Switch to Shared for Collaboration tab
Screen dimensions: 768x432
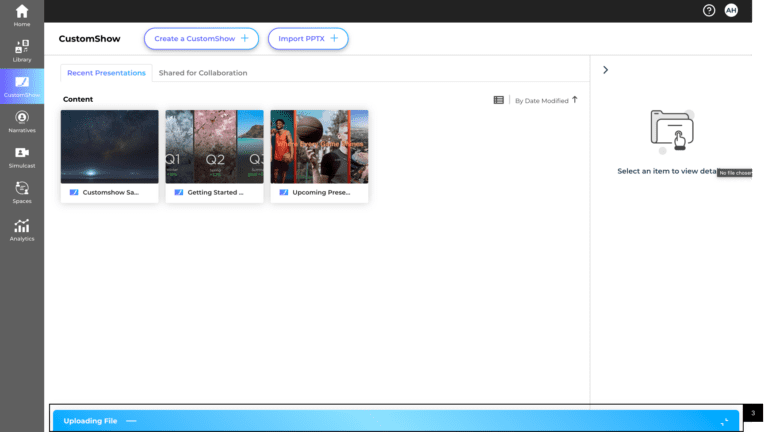tap(203, 73)
